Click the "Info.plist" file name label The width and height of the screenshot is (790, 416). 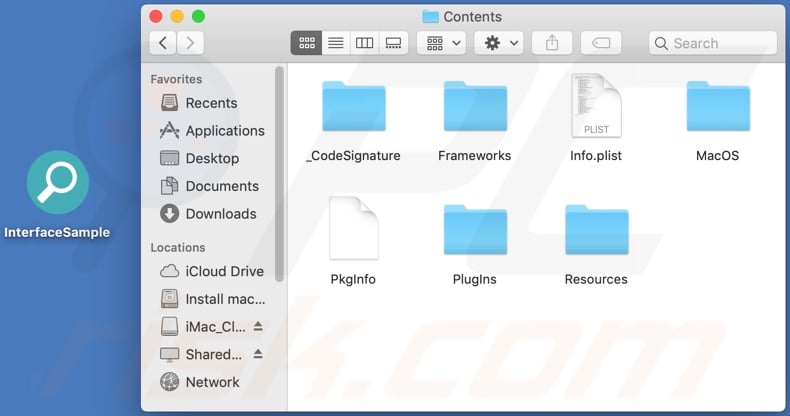click(x=596, y=156)
